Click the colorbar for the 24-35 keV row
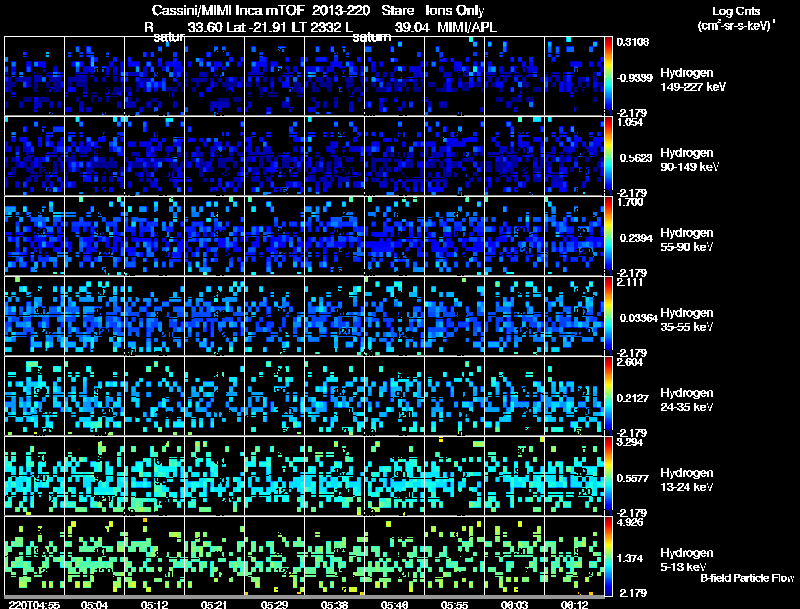The image size is (800, 609). click(608, 396)
